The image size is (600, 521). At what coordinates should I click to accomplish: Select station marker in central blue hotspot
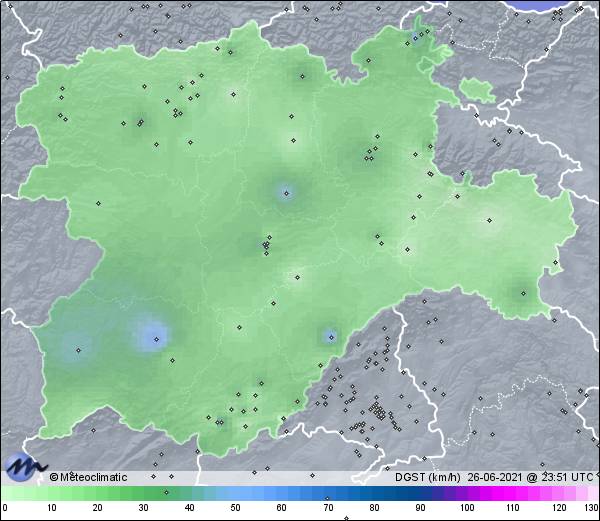coord(287,194)
